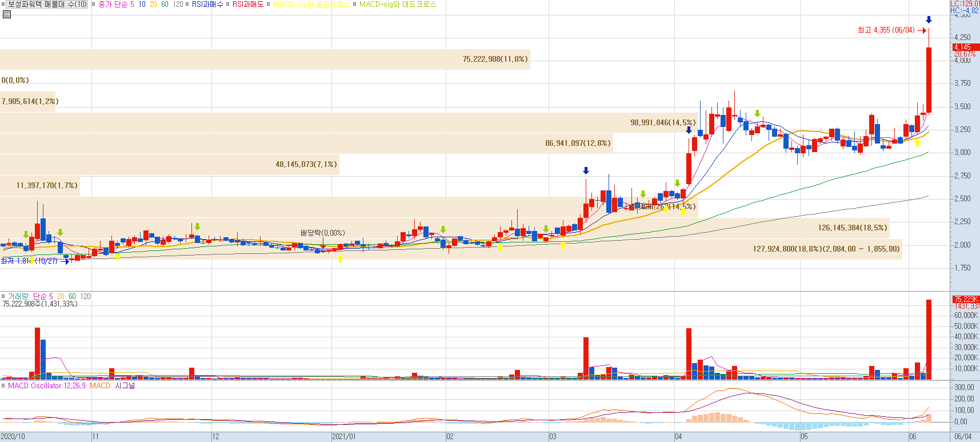Click the orange MACD line legend
Image resolution: width=980 pixels, height=442 pixels.
click(x=100, y=386)
